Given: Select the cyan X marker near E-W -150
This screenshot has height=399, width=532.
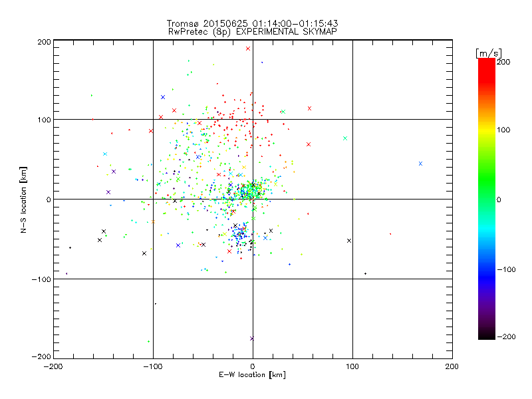Looking at the screenshot, I should point(105,154).
